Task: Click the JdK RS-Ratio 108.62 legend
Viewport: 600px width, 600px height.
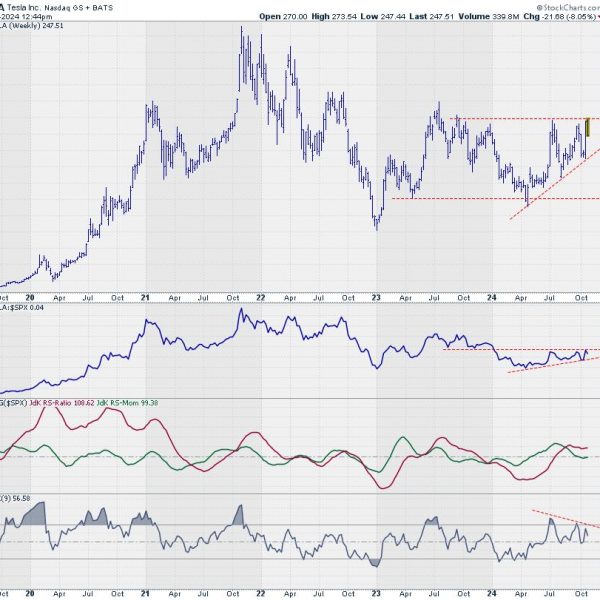Action: (x=62, y=403)
